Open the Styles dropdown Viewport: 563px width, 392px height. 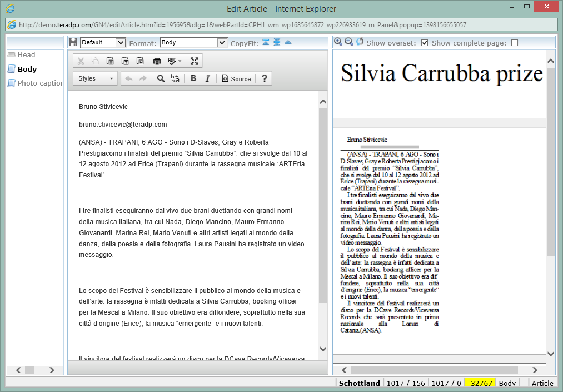pyautogui.click(x=95, y=79)
